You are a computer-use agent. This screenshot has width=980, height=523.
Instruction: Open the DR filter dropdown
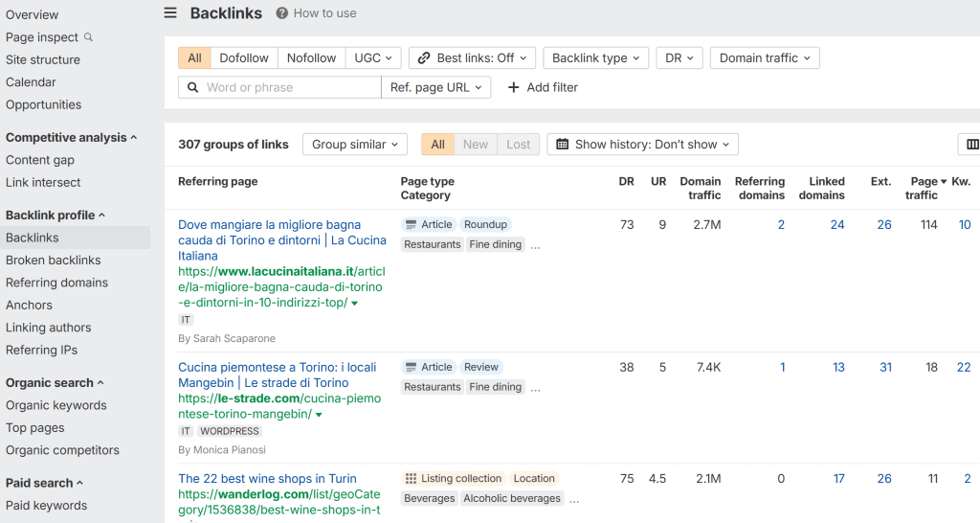click(679, 58)
